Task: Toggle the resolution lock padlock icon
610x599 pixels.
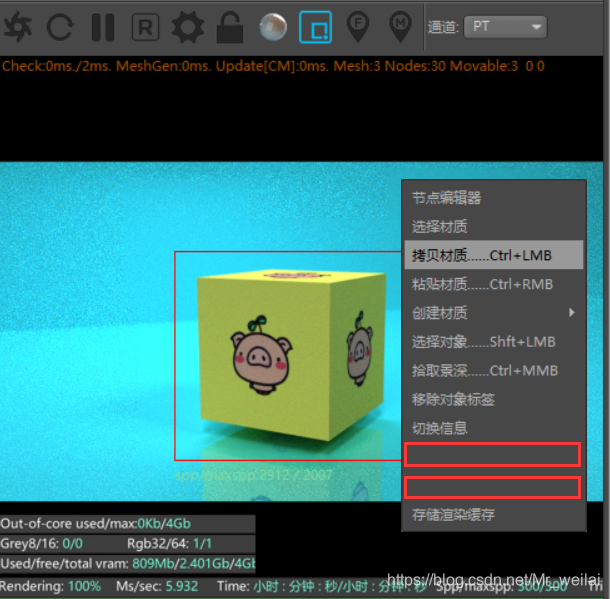Action: (230, 27)
